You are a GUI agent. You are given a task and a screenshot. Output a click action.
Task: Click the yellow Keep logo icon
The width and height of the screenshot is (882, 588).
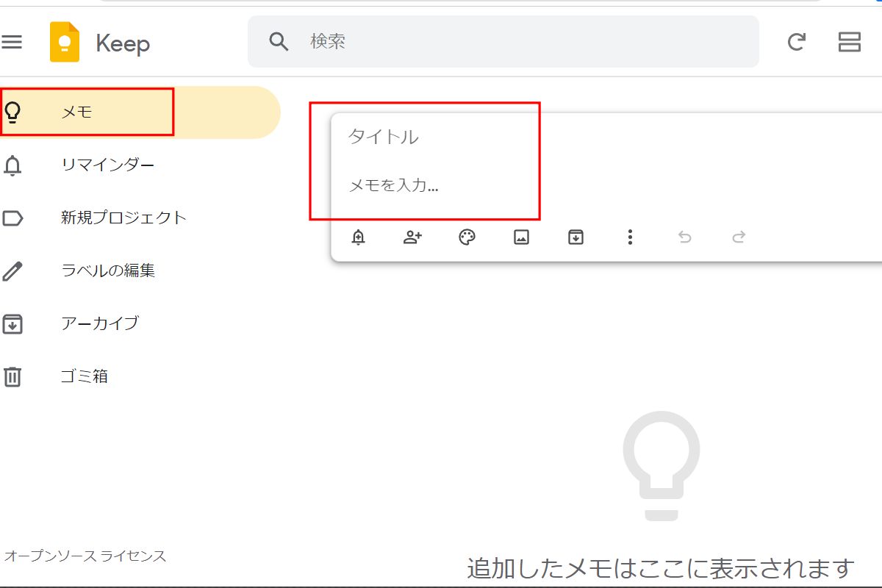click(x=65, y=42)
